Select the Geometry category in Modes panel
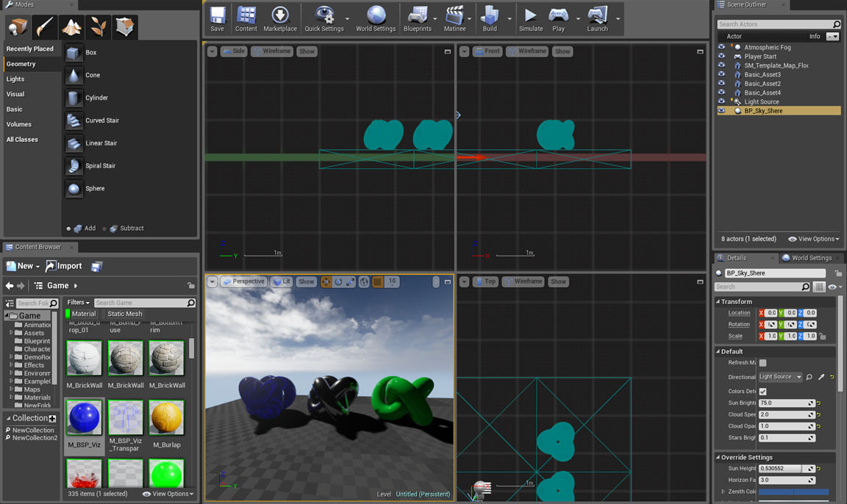 [x=21, y=63]
